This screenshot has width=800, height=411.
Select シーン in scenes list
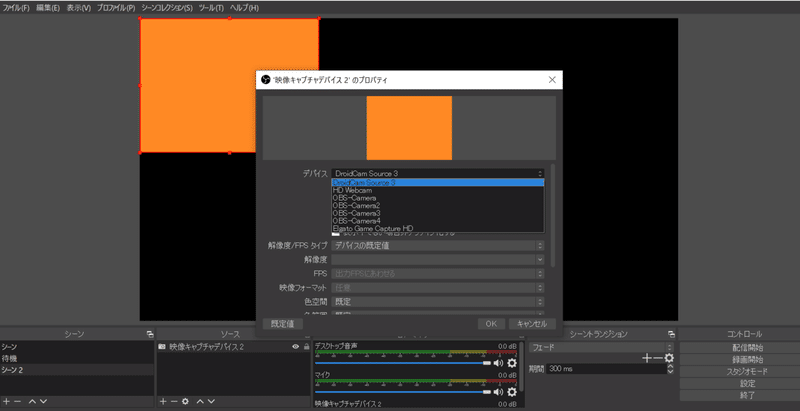pyautogui.click(x=77, y=347)
